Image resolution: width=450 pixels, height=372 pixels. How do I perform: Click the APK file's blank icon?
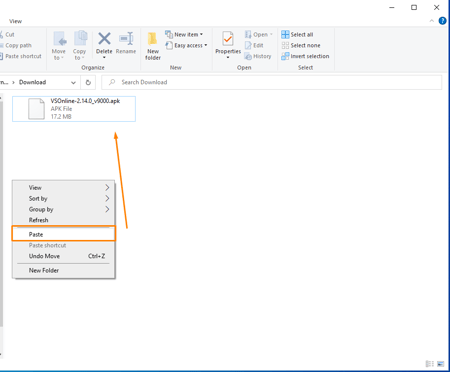point(36,109)
